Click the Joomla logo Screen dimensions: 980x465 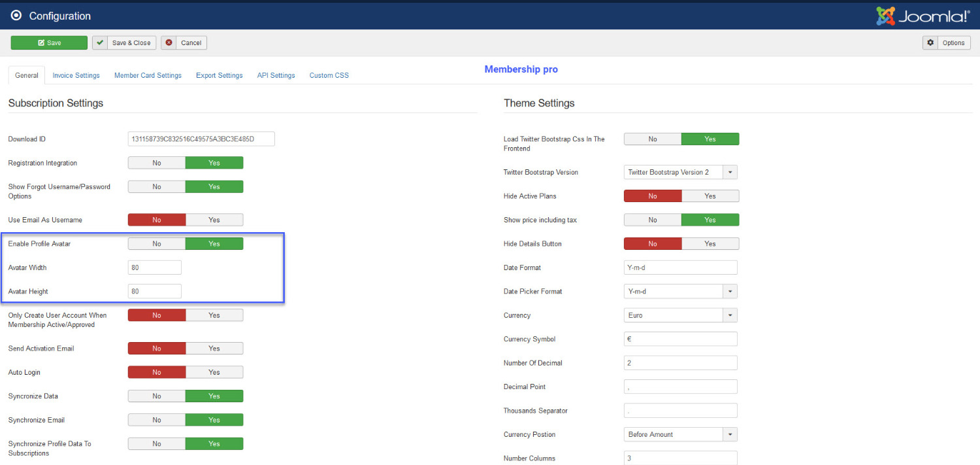click(923, 16)
